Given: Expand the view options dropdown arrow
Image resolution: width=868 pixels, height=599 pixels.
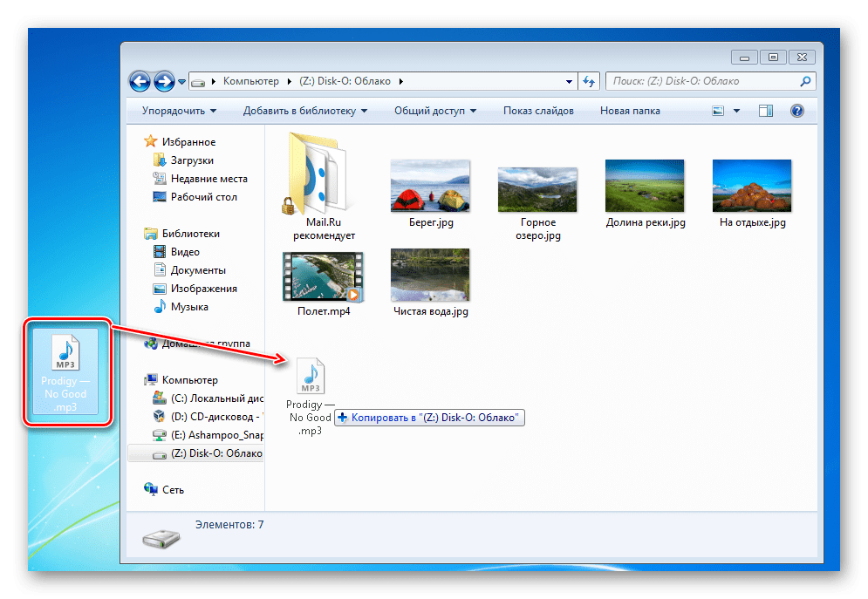Looking at the screenshot, I should [737, 111].
